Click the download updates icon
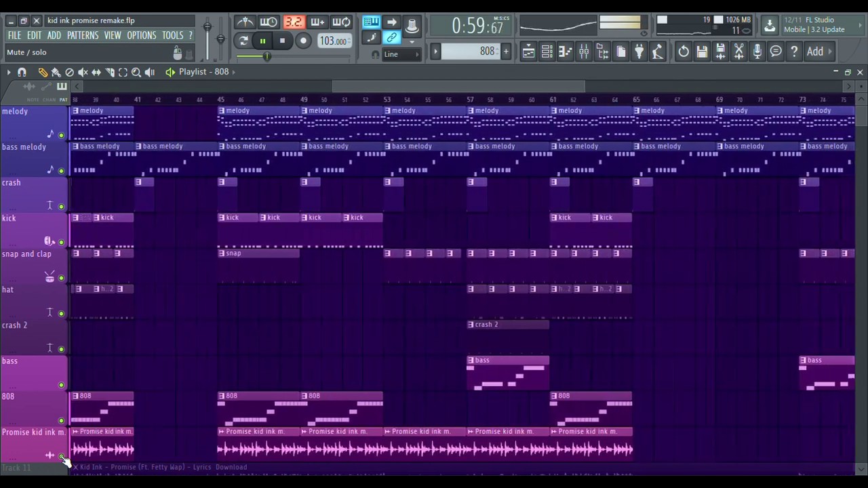This screenshot has width=868, height=488. tap(769, 25)
